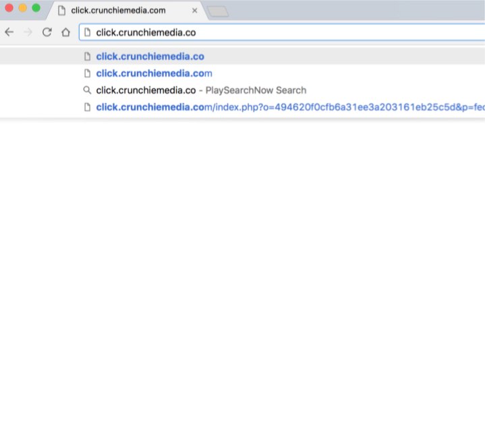Choose the click.crunchiemedia.co suggestion
This screenshot has height=448, width=485.
tap(150, 57)
